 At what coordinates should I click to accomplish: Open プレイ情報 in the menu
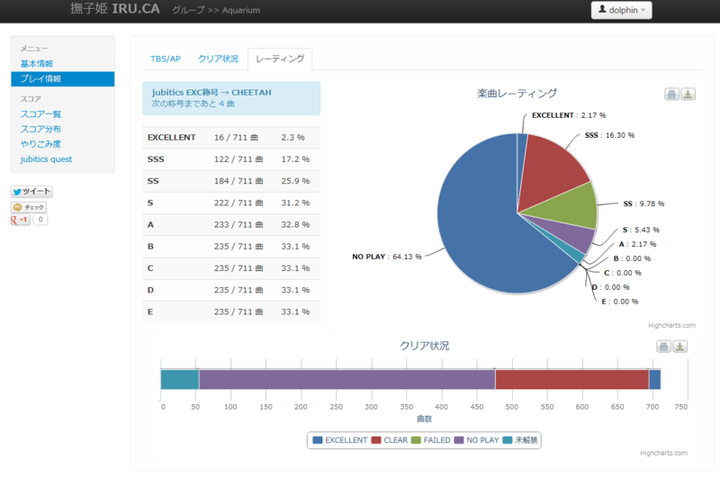click(63, 79)
